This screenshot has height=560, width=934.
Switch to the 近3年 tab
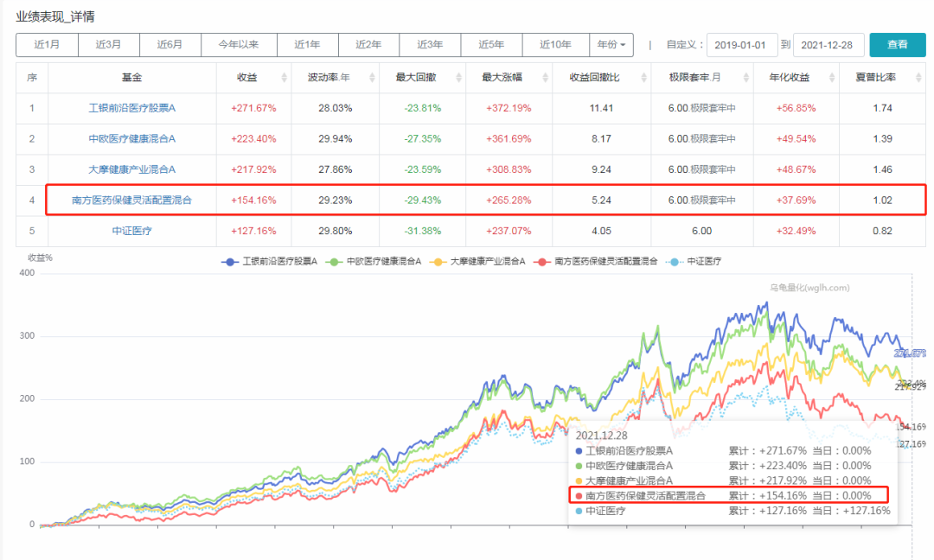click(430, 45)
